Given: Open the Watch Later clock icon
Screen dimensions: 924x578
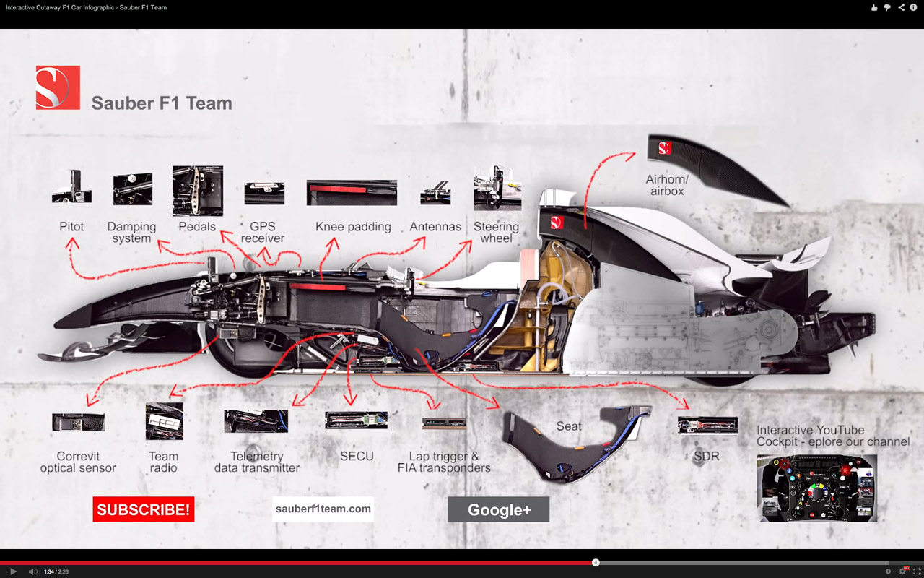Looking at the screenshot, I should click(x=888, y=571).
